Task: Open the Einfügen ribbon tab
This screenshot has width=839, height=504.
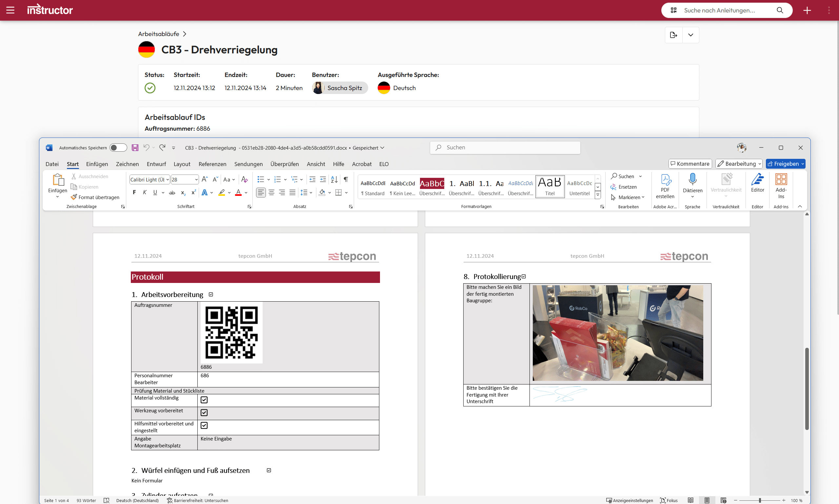Action: (97, 164)
